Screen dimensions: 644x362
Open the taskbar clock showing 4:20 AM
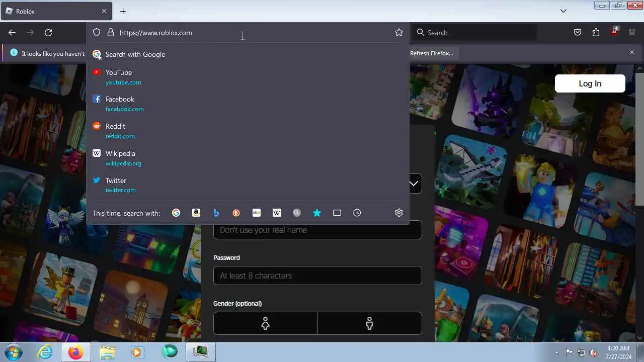pyautogui.click(x=619, y=352)
